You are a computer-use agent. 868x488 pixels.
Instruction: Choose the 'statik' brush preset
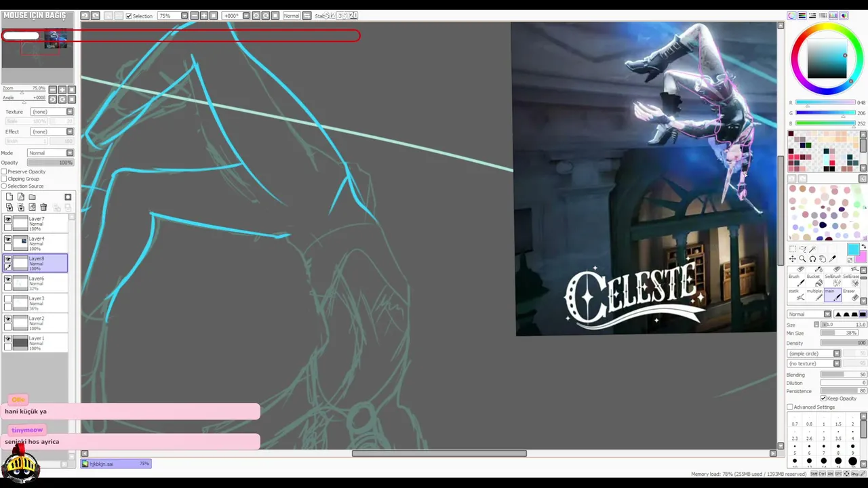796,293
